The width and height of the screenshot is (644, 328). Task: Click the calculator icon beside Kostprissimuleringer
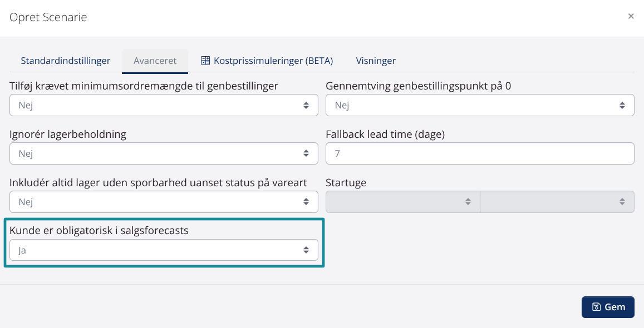(x=205, y=61)
